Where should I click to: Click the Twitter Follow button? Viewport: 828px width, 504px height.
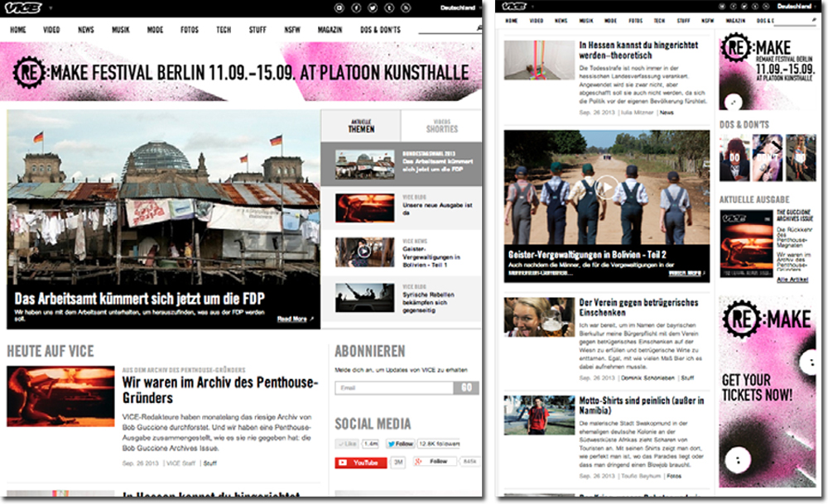(400, 444)
